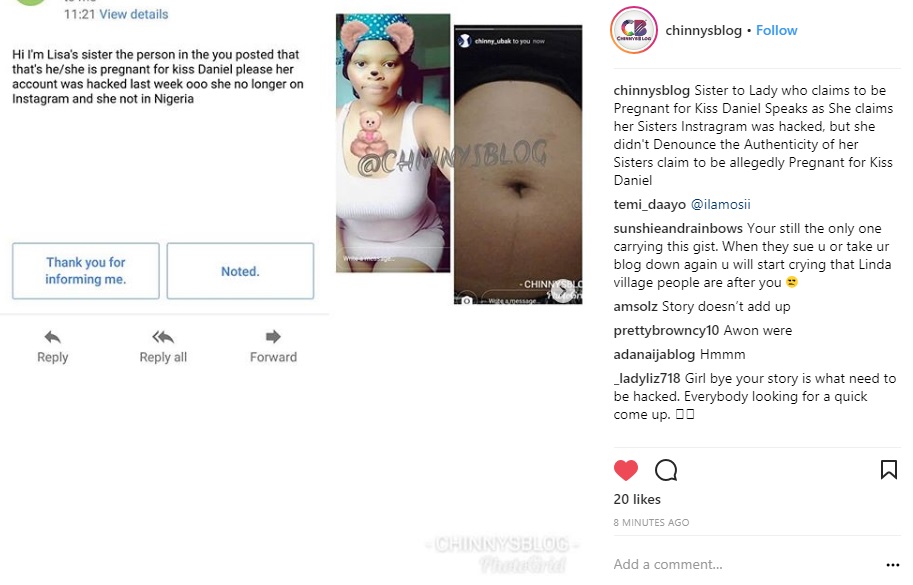Screen dimensions: 913x585
Task: Click the Reply arrow icon
Action: (52, 337)
